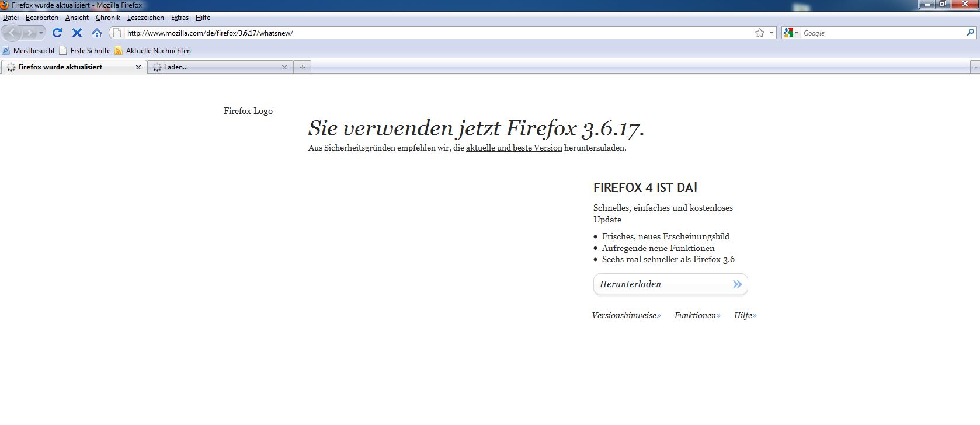The width and height of the screenshot is (980, 425).
Task: Click the text Frisches, neues Erscheinungsbild
Action: [666, 236]
